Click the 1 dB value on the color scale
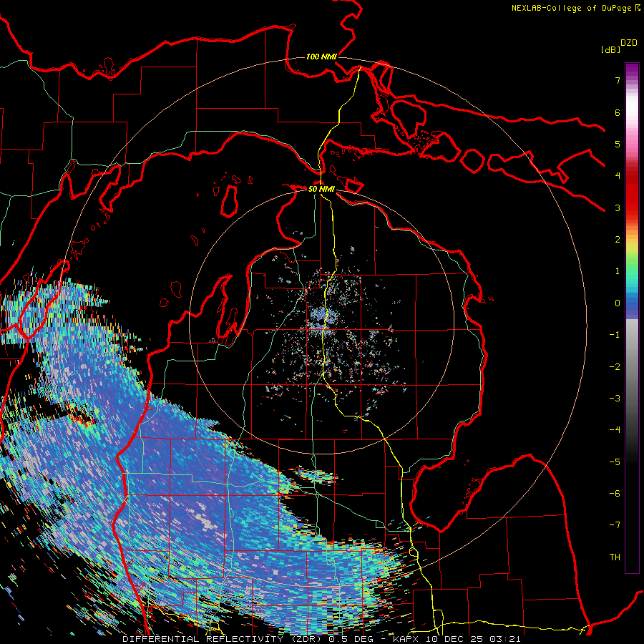 pyautogui.click(x=618, y=271)
